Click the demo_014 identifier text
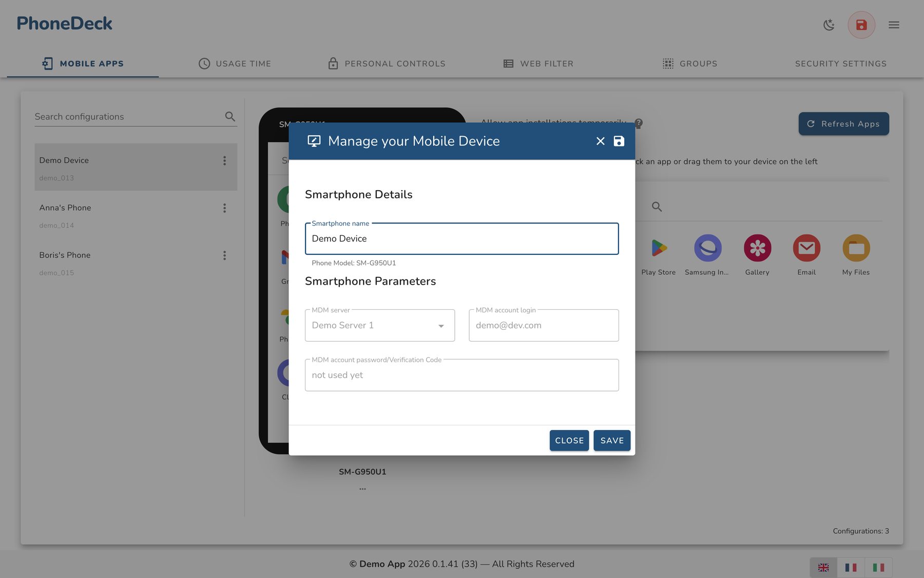924x578 pixels. pos(56,226)
